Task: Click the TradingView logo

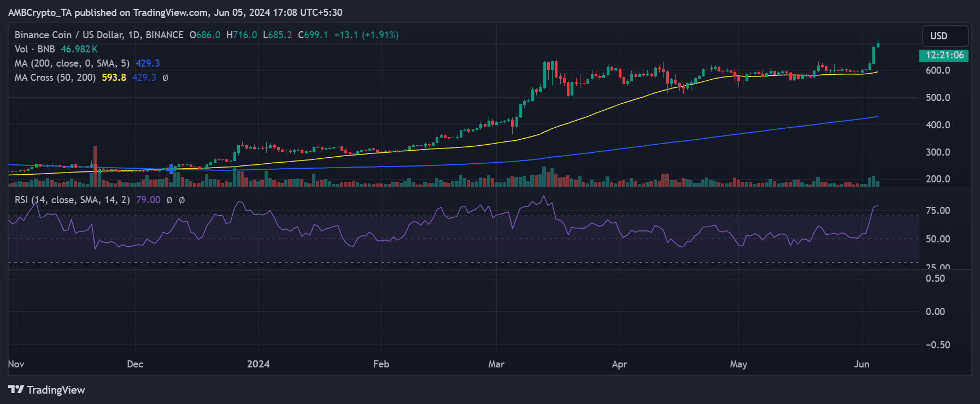Action: pos(47,390)
